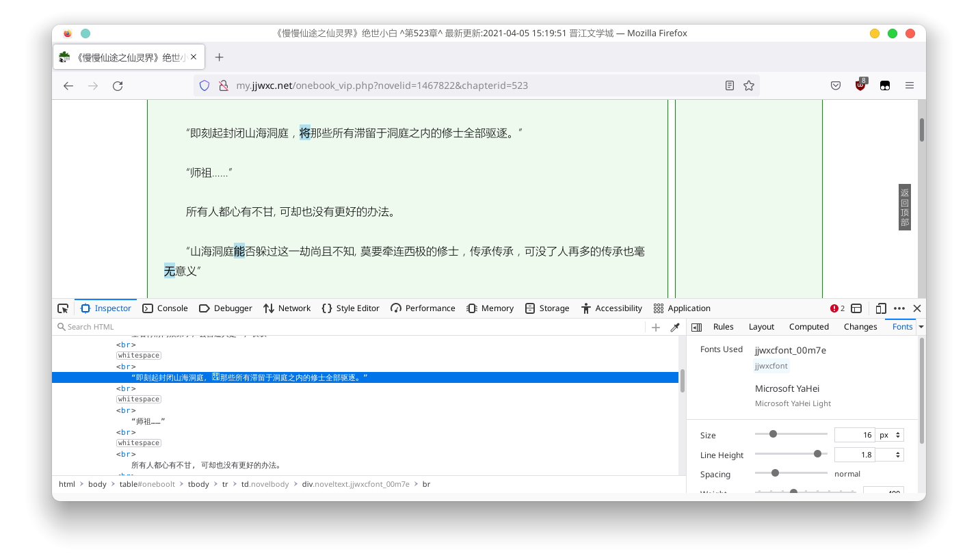Adjust the font Size slider
The width and height of the screenshot is (978, 560).
(x=774, y=434)
